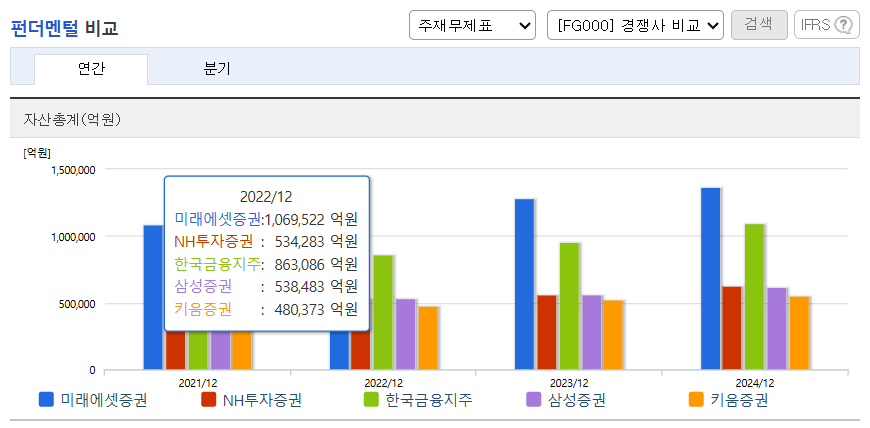Click the NH투자증권 legend label
Viewport: 870px width, 428px height.
[262, 400]
